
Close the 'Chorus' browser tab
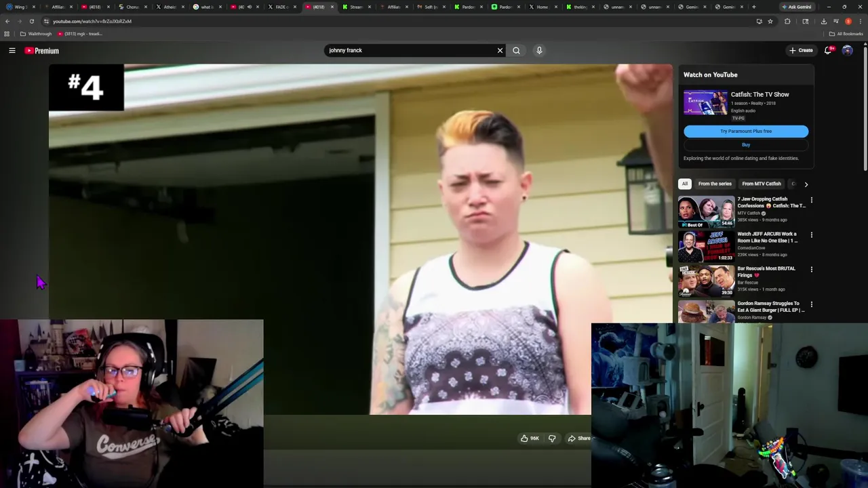(145, 7)
